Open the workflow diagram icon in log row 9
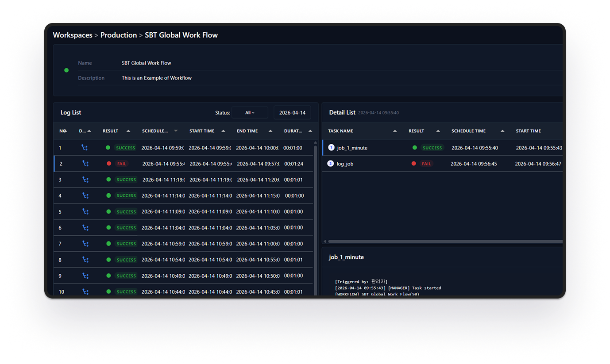 85,276
